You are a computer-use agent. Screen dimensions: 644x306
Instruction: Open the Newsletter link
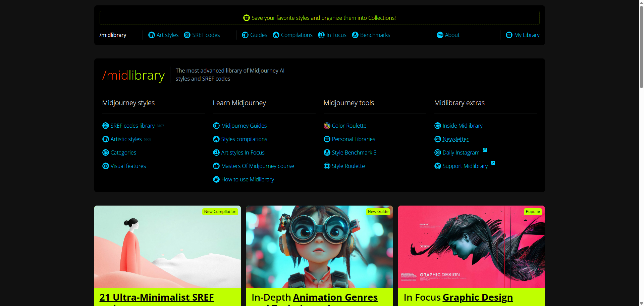point(451,139)
